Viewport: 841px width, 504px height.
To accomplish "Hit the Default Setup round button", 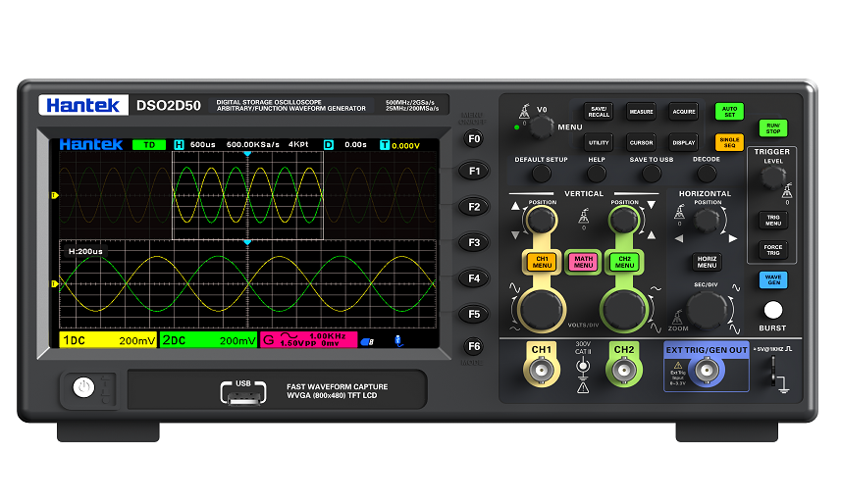I will pyautogui.click(x=541, y=174).
